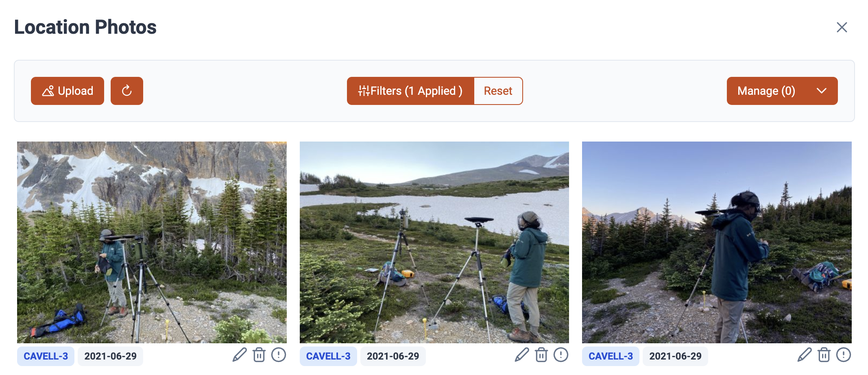Trash the second CAVELL-3 photo
868x375 pixels.
(541, 355)
